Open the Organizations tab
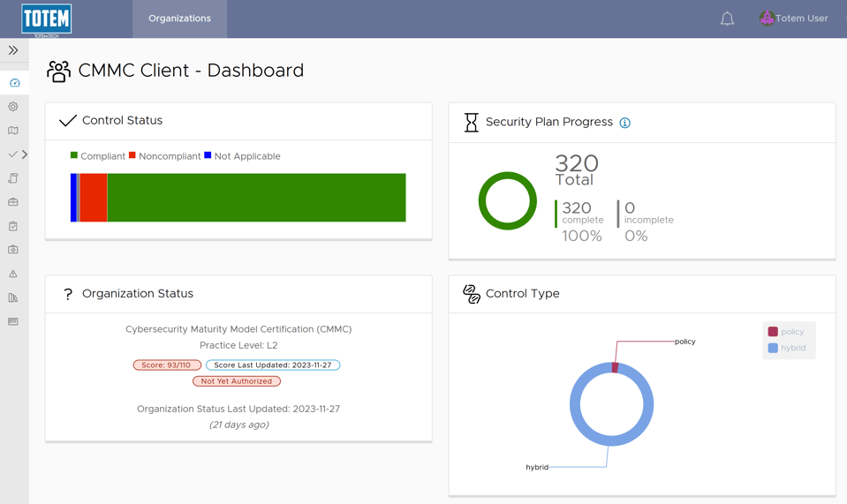Image resolution: width=847 pixels, height=504 pixels. coord(179,19)
